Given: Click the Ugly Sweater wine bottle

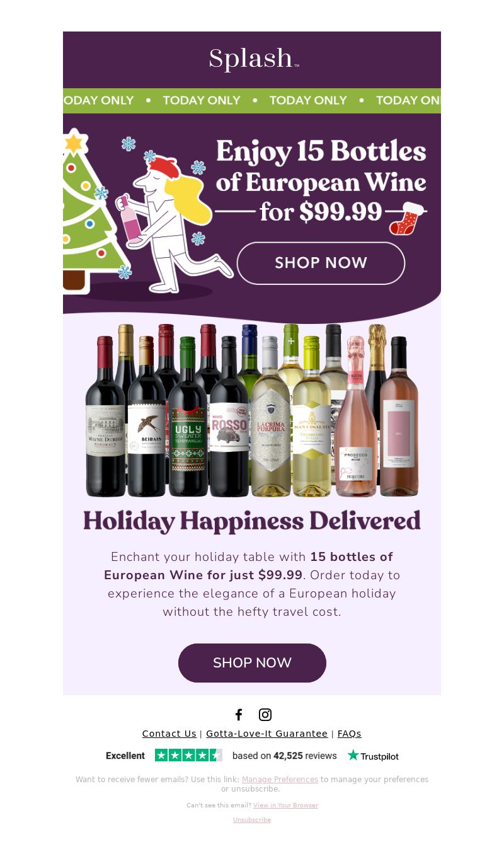Looking at the screenshot, I should (188, 416).
